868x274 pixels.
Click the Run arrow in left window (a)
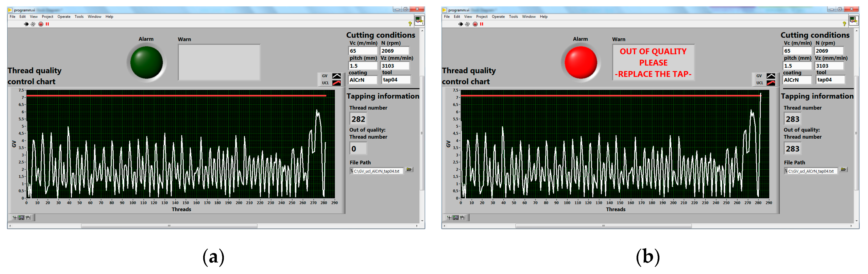point(26,24)
